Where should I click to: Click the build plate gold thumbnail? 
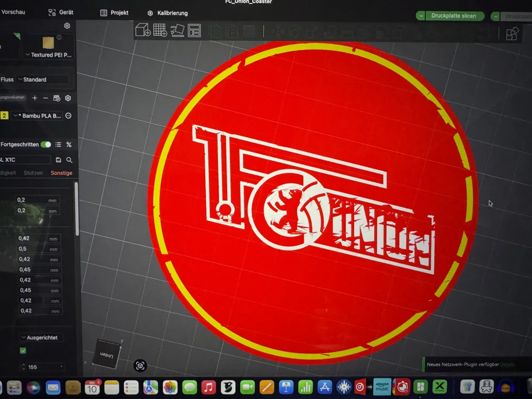click(48, 43)
